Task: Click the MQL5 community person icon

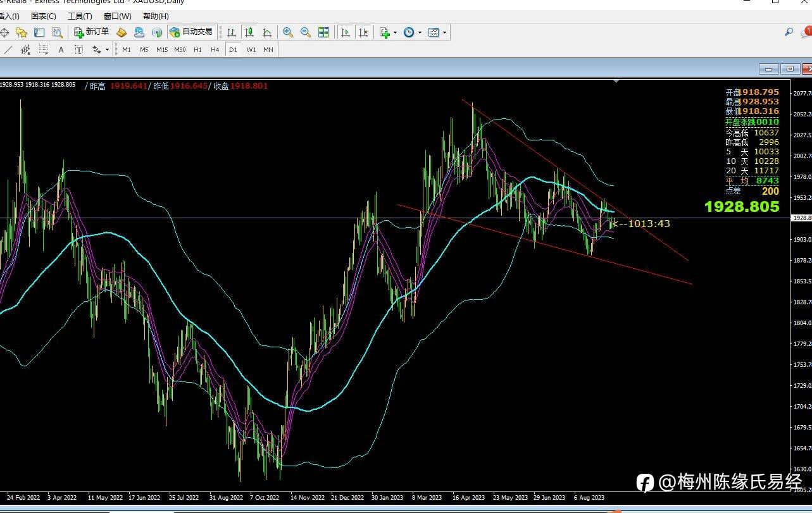Action: pyautogui.click(x=139, y=32)
